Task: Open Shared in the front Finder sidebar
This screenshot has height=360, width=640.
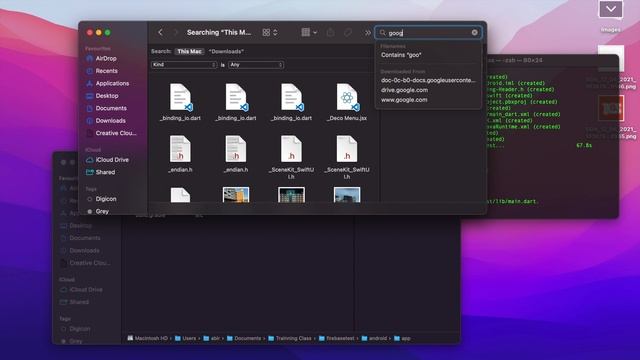Action: 105,172
